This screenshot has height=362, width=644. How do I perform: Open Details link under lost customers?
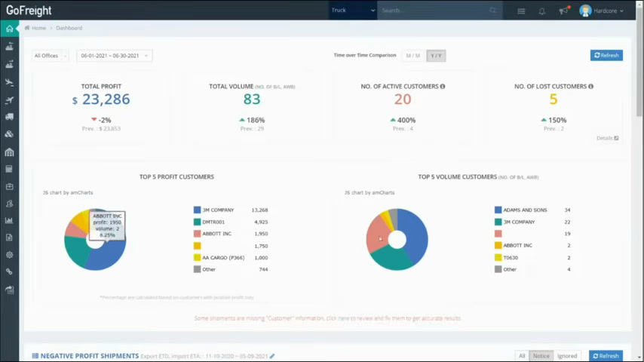point(608,138)
